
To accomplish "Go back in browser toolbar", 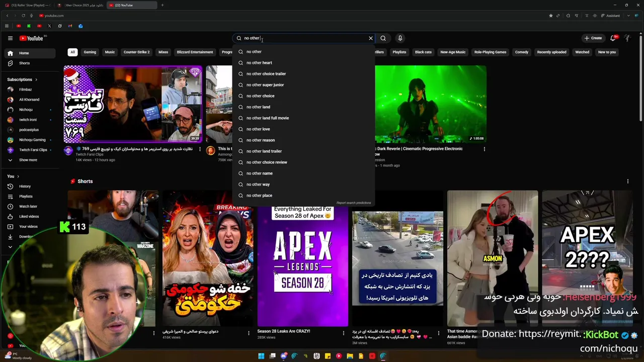I will coord(7,16).
